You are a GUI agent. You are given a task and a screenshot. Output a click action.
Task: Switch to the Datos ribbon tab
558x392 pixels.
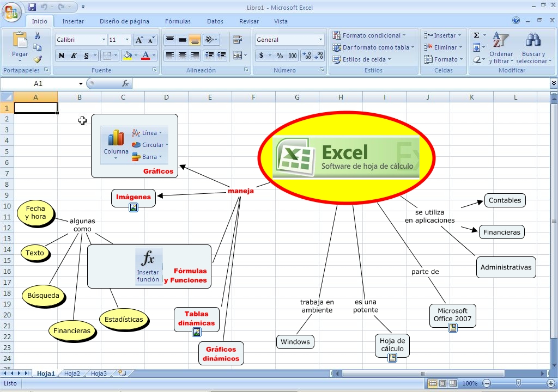click(x=215, y=21)
